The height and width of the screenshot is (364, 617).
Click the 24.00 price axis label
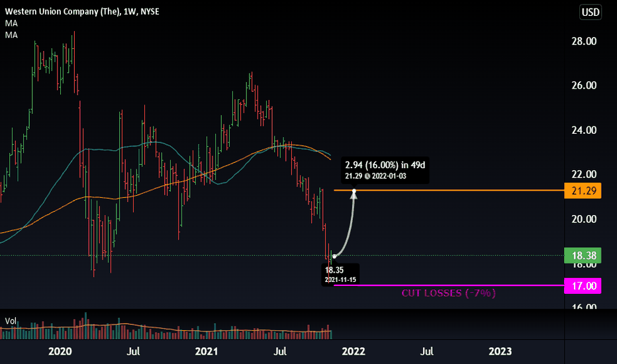pos(584,130)
